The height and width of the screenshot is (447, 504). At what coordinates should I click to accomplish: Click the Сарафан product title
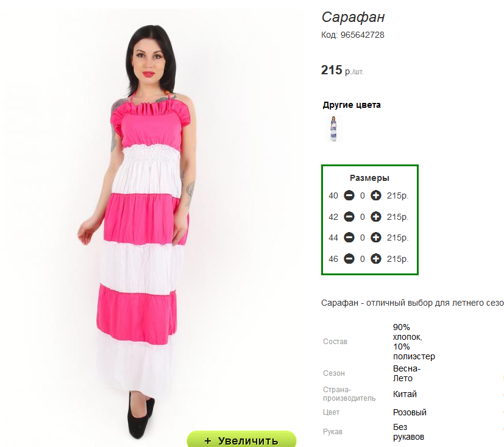[353, 17]
